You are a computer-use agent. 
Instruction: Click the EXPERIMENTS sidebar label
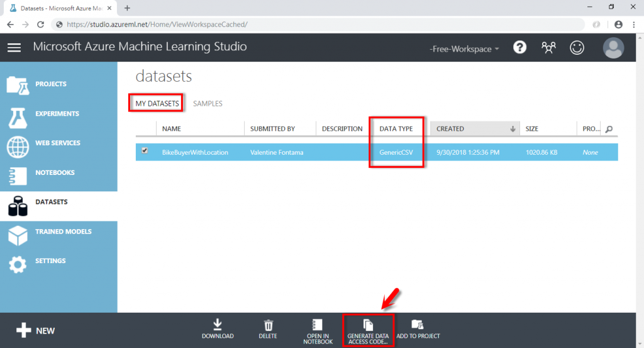[x=57, y=114]
